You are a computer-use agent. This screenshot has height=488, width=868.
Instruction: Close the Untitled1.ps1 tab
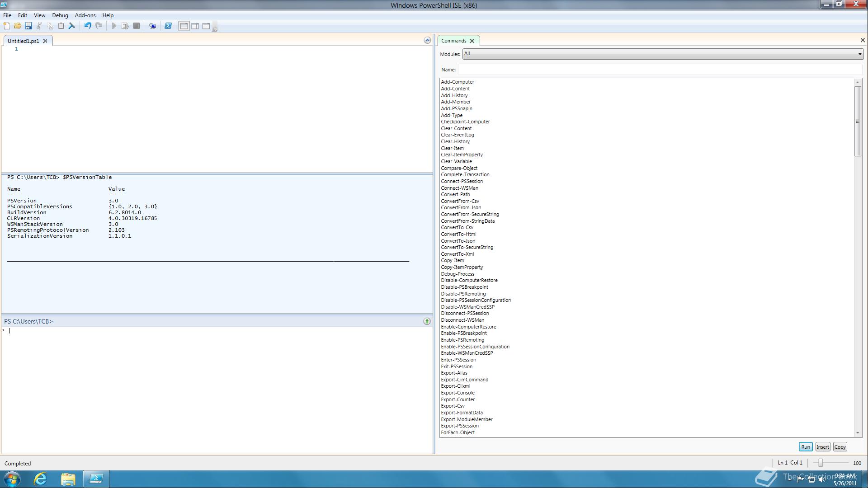(x=45, y=41)
